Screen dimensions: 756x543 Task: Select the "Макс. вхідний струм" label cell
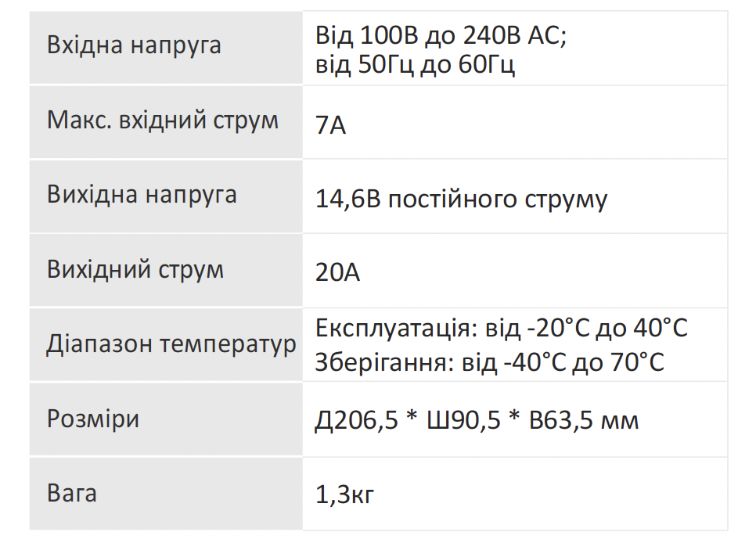pyautogui.click(x=163, y=121)
